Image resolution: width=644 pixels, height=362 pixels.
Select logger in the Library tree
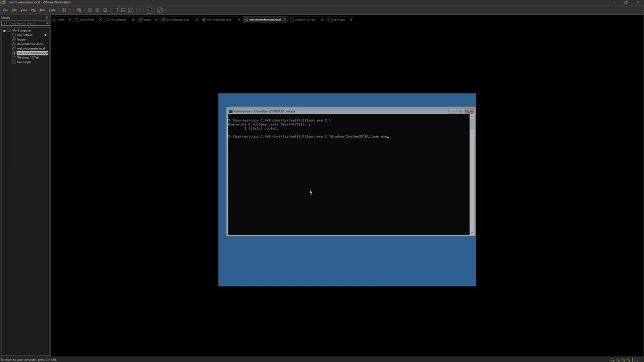21,39
